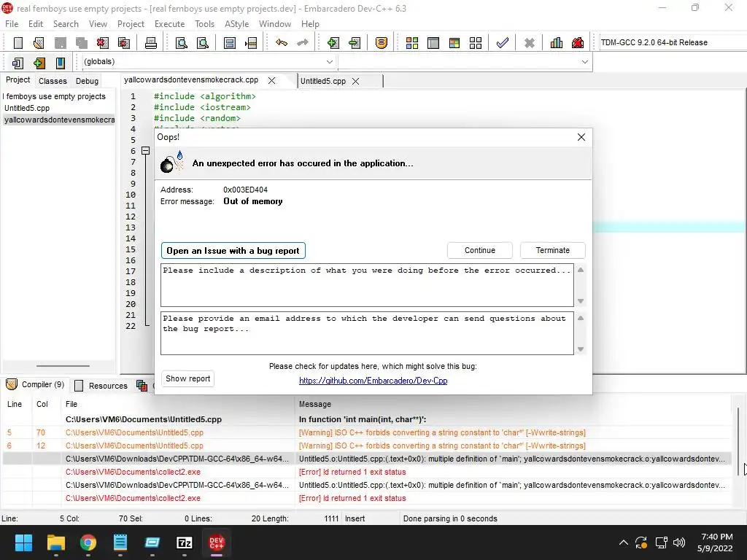This screenshot has width=747, height=560.
Task: Click the Profile Analysis bar chart icon
Action: (x=557, y=43)
